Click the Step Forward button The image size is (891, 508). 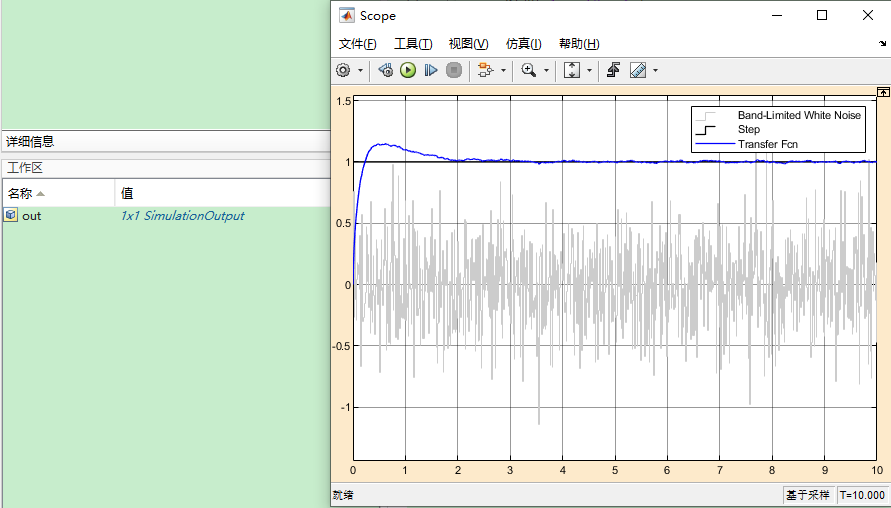[431, 70]
